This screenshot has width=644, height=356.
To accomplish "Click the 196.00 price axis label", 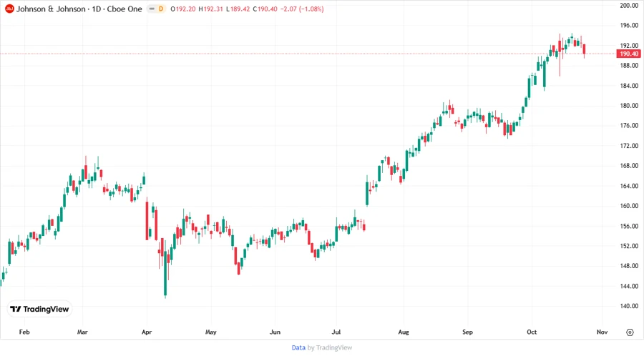I will point(629,26).
